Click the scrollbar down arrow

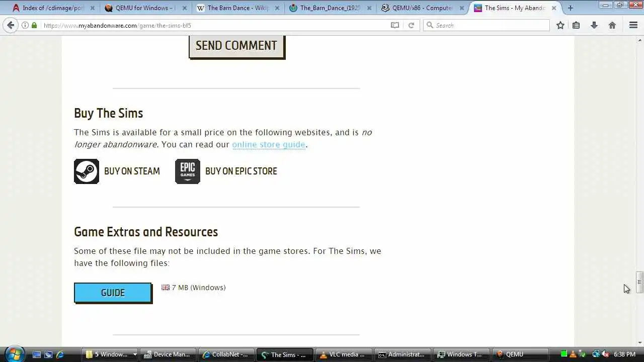coord(639,342)
